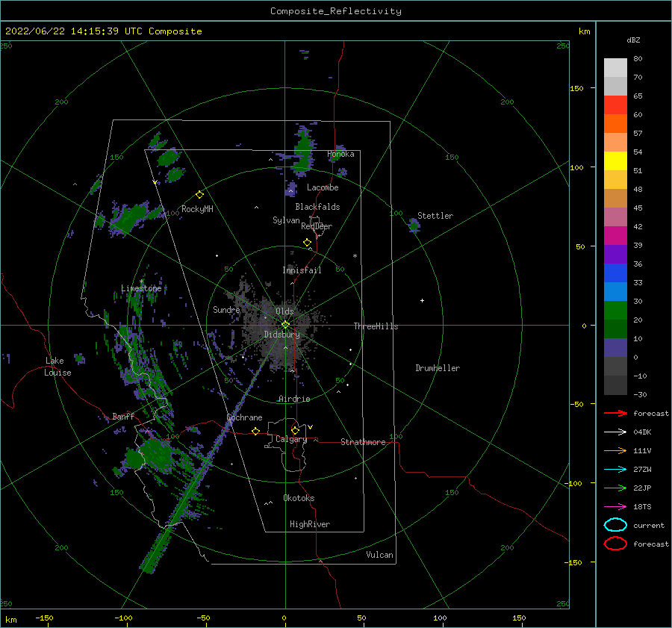
Task: Click the white asterisk marker above Limestone
Action: pos(141,282)
